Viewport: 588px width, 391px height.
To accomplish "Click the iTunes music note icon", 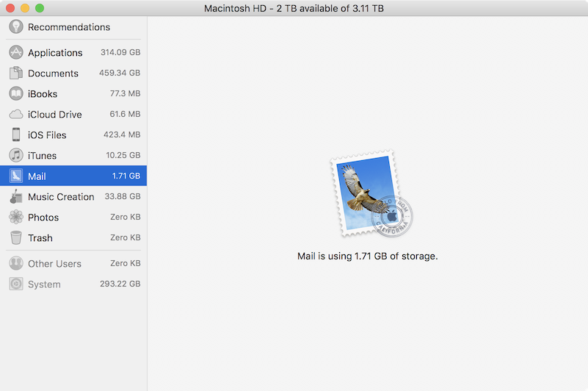I will pos(16,155).
